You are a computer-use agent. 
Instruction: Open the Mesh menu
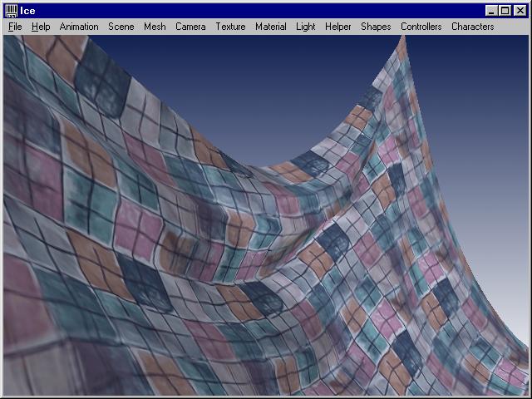(155, 27)
